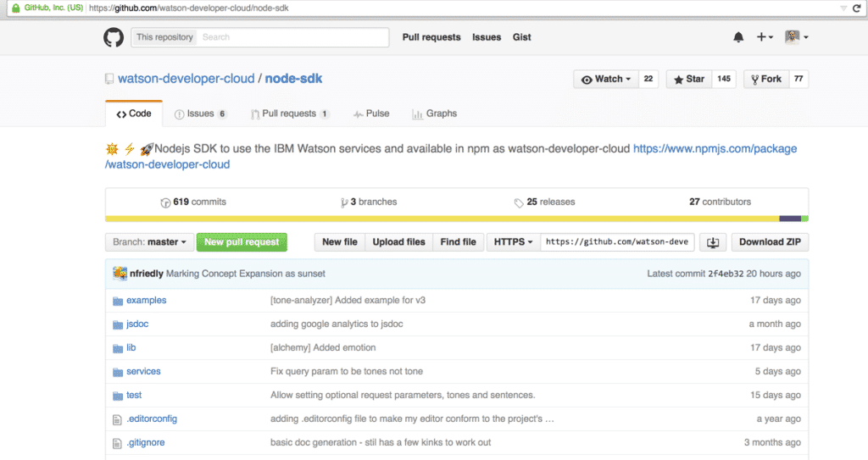Open Gist in the top navigation
The width and height of the screenshot is (868, 460).
tap(521, 37)
